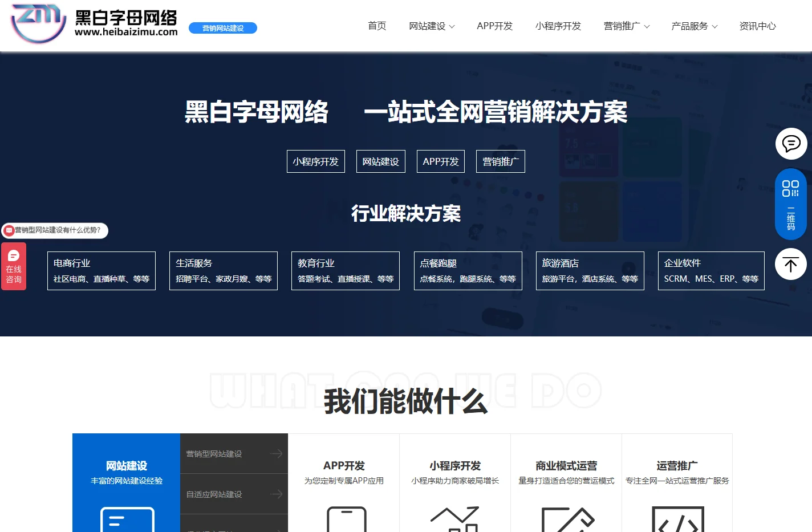Click the blue 营销网站建设 badge
Screen dimensions: 812x532
coord(223,28)
